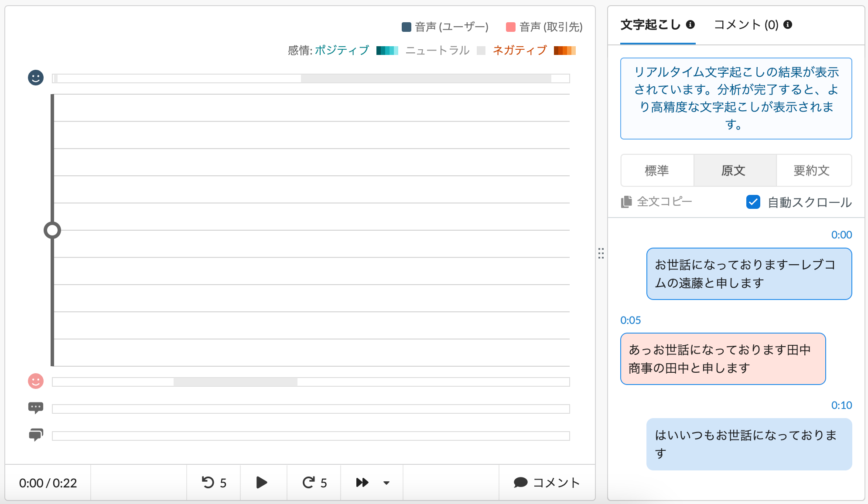Click the 音声 (ユーザー) legend swatch
The height and width of the screenshot is (504, 868).
click(x=407, y=27)
